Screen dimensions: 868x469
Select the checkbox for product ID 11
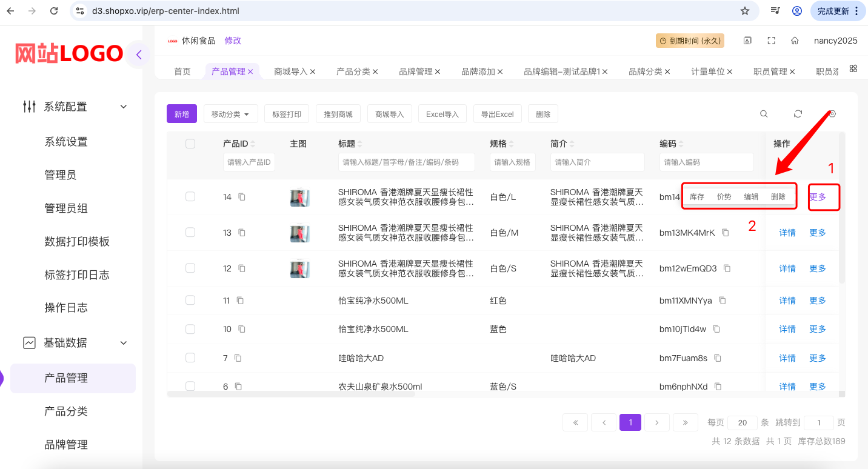[190, 300]
